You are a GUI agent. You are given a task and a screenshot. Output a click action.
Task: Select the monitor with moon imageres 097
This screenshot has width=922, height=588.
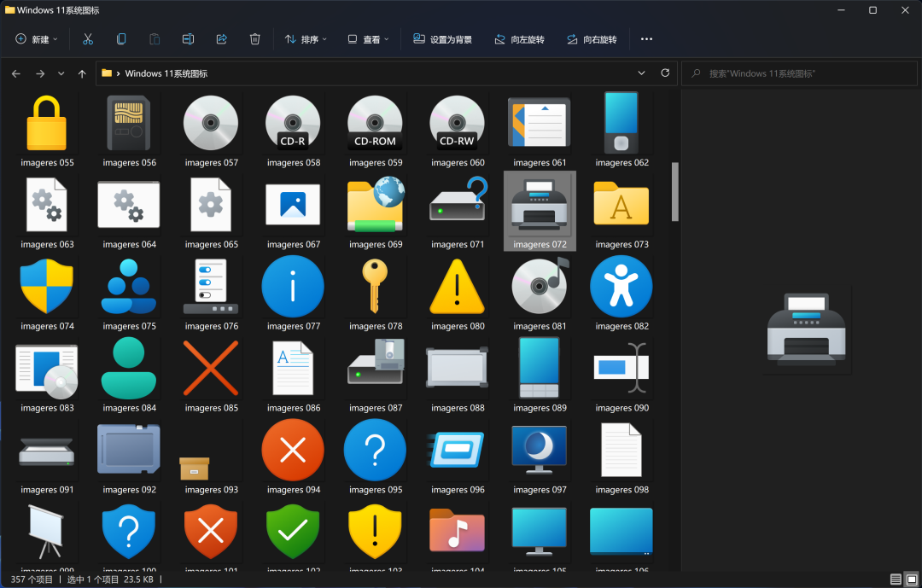tap(540, 451)
